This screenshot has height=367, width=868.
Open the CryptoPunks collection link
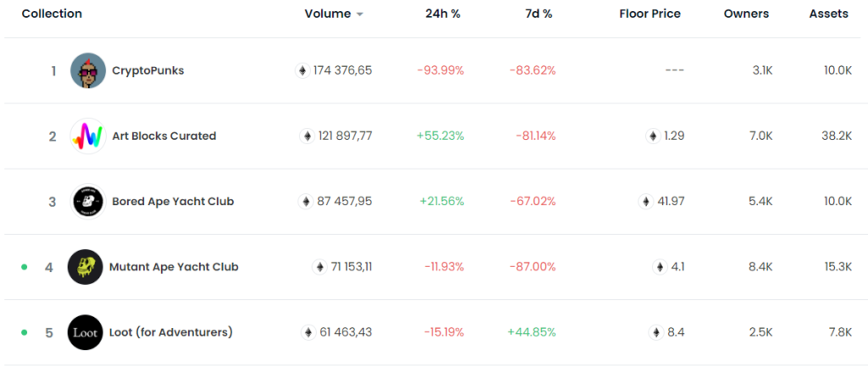click(147, 70)
